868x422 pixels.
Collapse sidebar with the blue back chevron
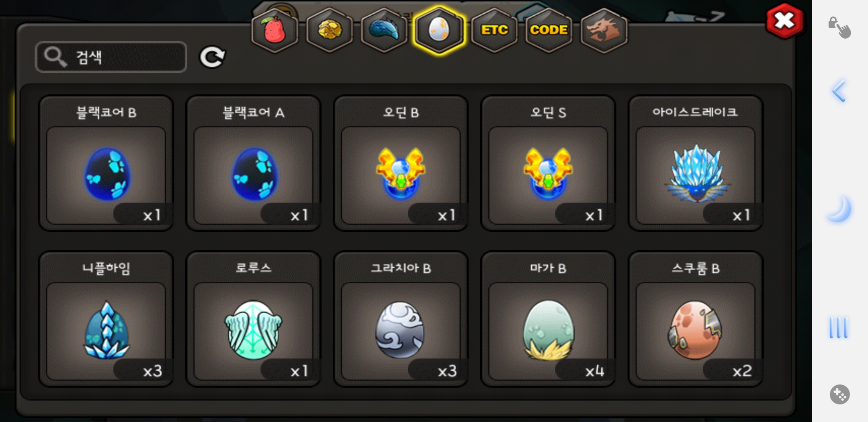click(839, 91)
